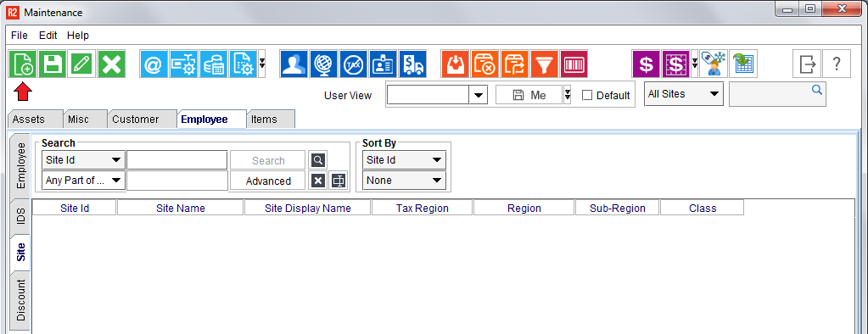Click the orange funnel filter icon

click(545, 64)
